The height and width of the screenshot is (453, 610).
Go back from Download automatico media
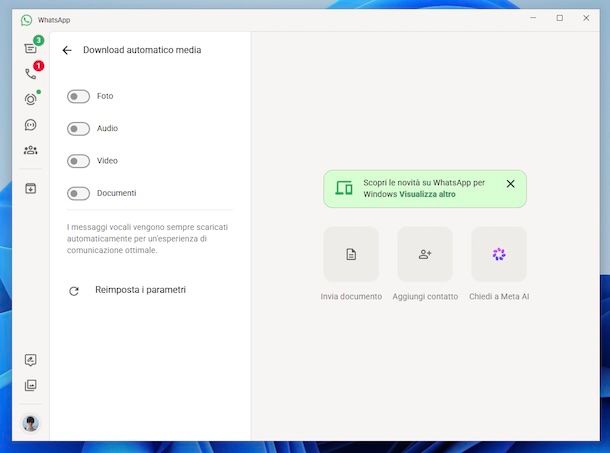(x=67, y=50)
